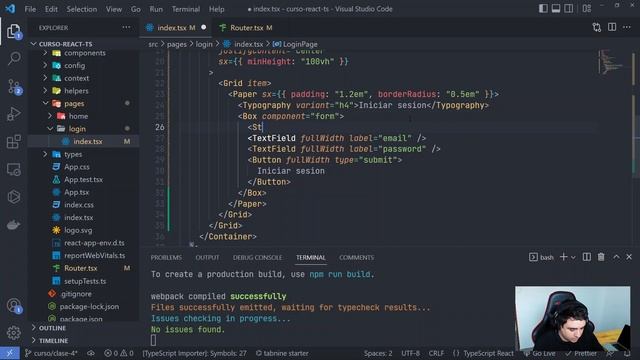This screenshot has height=360, width=640.
Task: Switch to the Problems panel tab
Action: tap(166, 258)
